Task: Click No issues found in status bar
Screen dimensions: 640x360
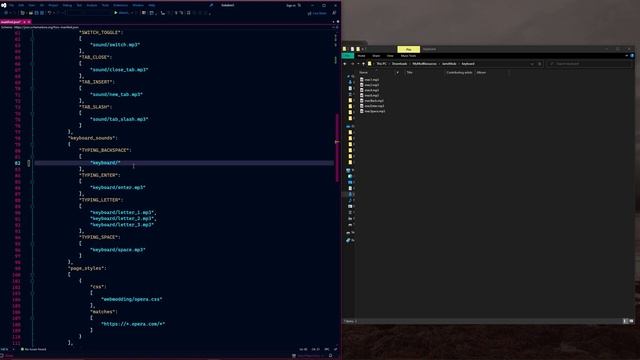Action: [x=34, y=349]
